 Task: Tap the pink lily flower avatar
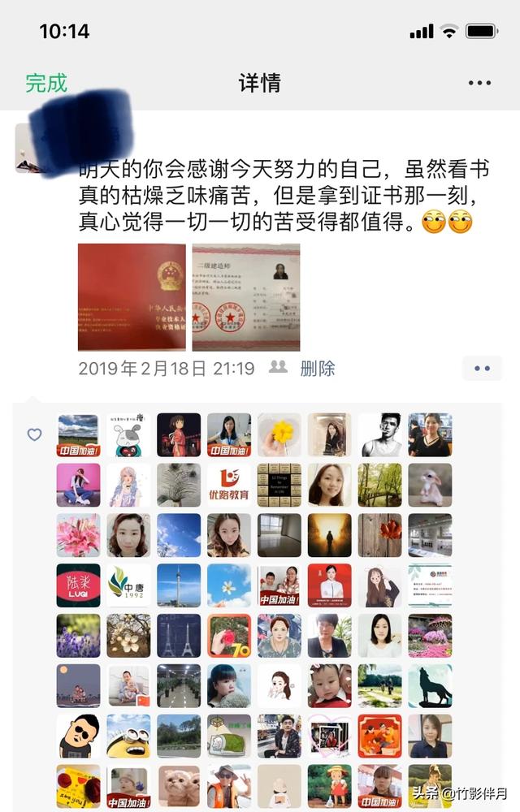tap(78, 535)
